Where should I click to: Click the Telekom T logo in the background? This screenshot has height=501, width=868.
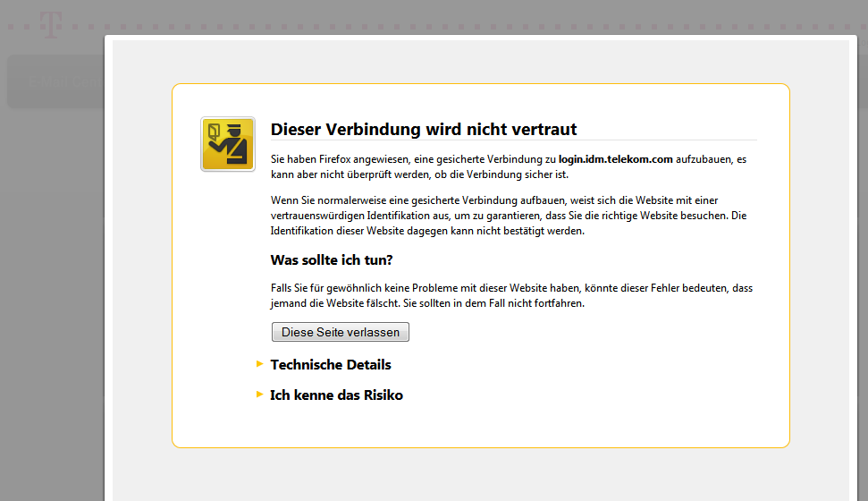[x=50, y=25]
